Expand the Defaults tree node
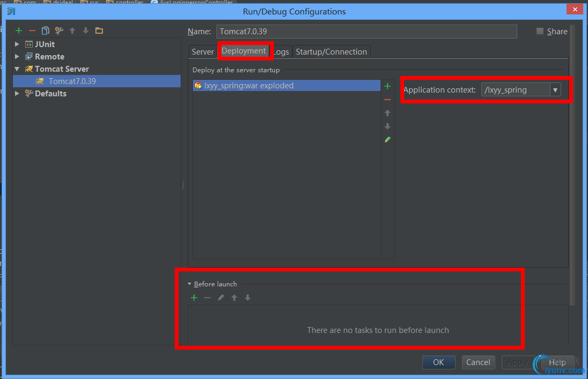Image resolution: width=588 pixels, height=379 pixels. [17, 94]
